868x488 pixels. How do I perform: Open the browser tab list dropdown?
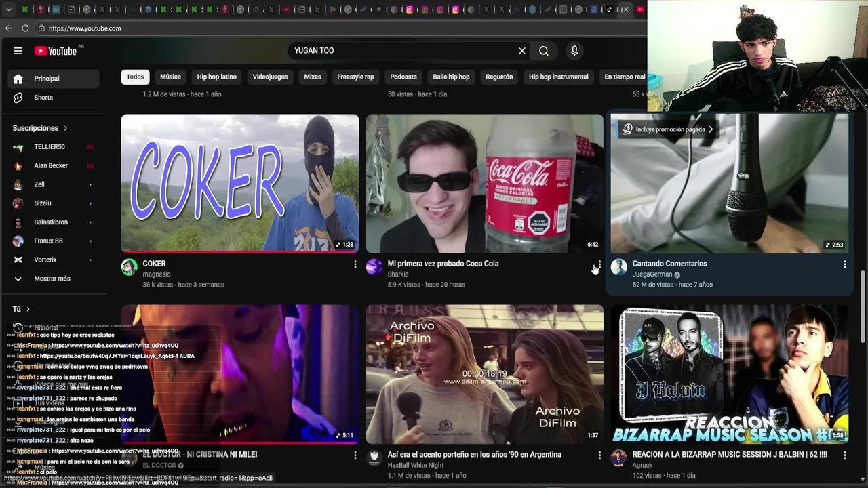click(9, 9)
